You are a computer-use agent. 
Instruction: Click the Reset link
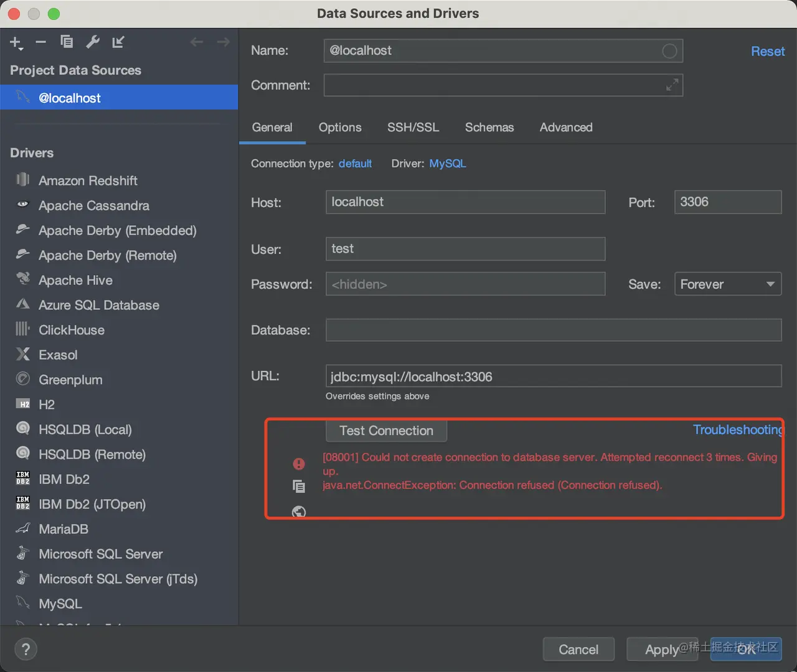[768, 52]
